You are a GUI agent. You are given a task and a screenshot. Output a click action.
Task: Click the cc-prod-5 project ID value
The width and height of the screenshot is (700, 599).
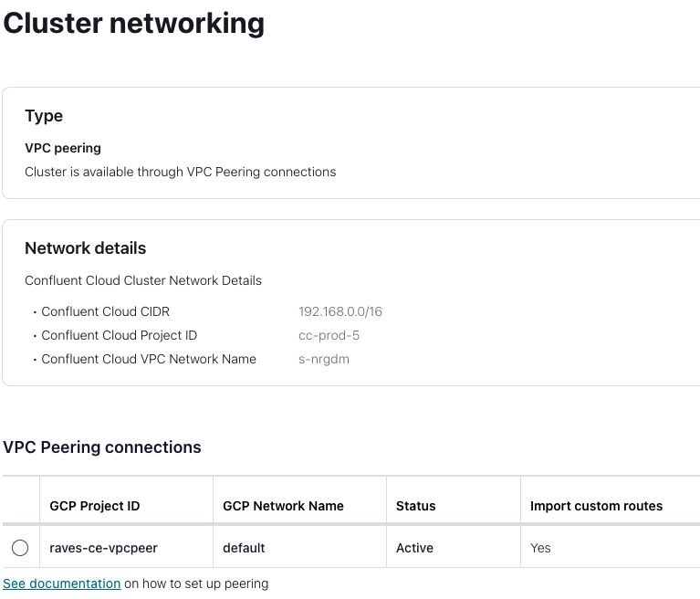pos(329,335)
